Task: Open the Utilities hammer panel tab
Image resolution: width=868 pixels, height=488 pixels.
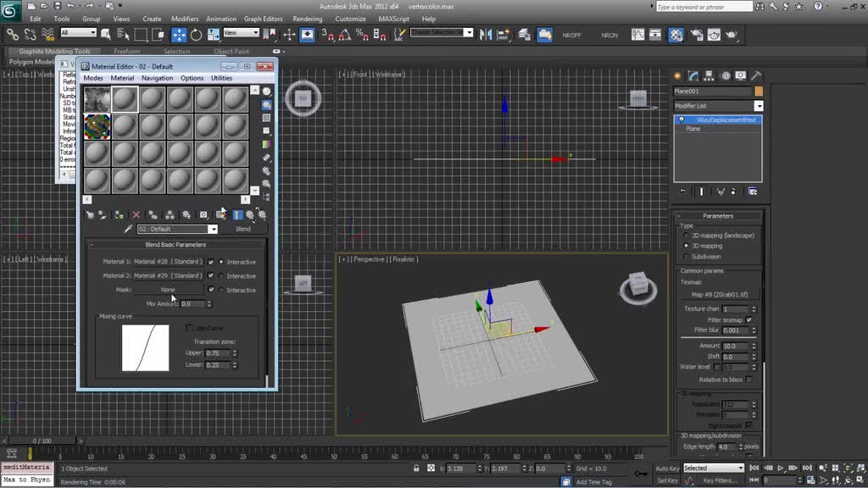Action: pos(756,75)
